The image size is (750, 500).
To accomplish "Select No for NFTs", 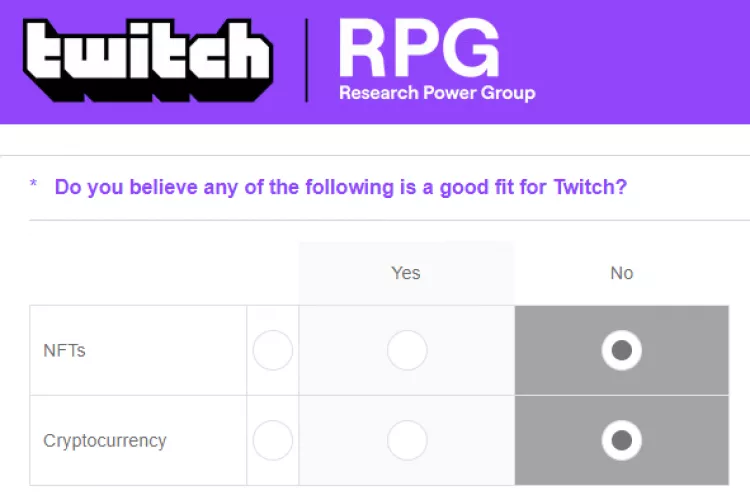I will [x=622, y=351].
